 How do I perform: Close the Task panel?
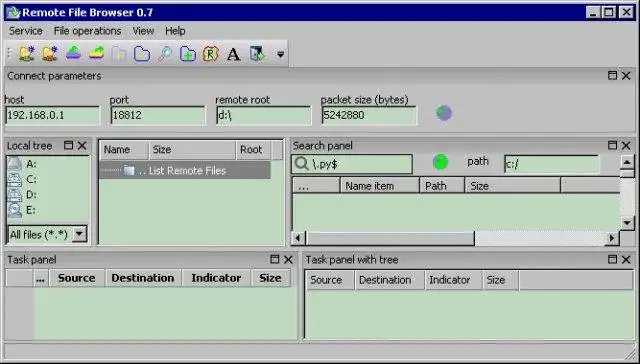(288, 259)
